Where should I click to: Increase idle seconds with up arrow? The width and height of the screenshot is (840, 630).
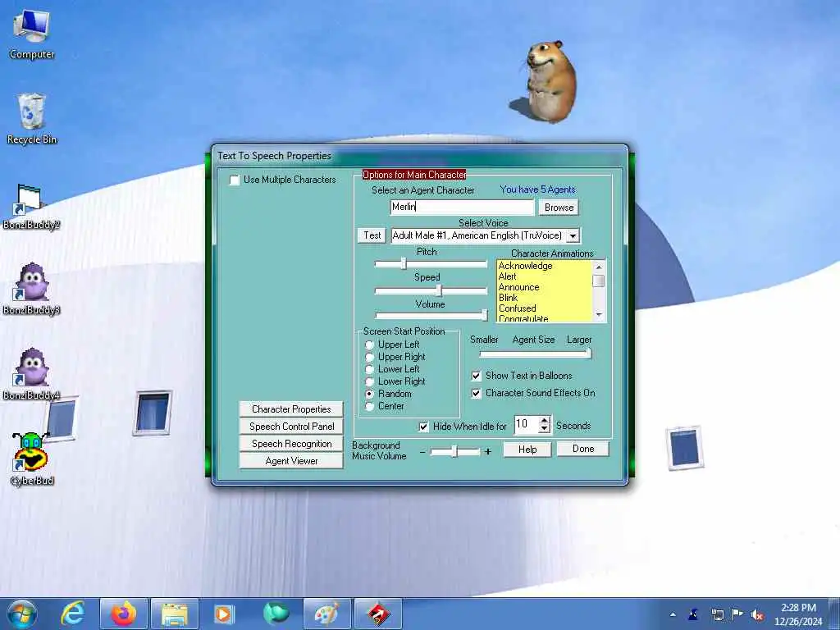[545, 420]
